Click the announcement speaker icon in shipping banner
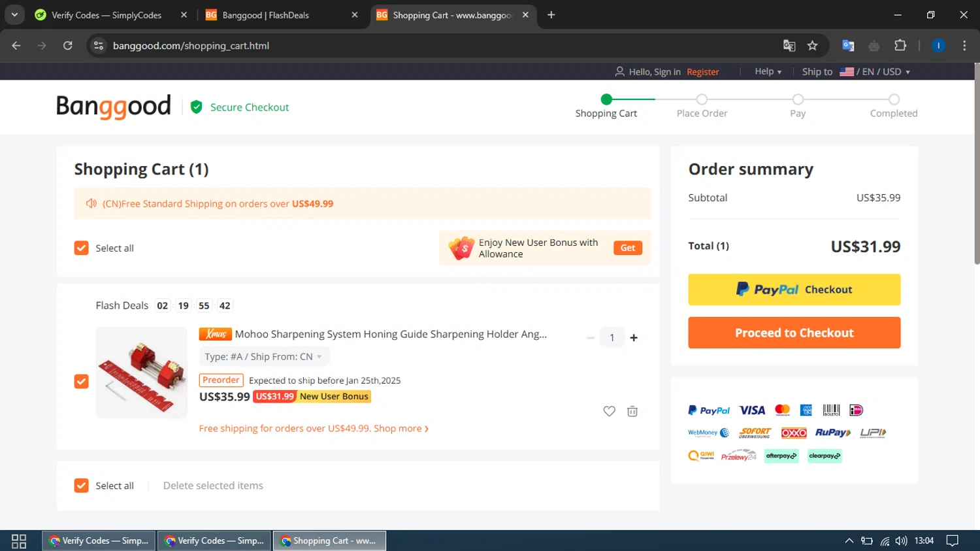 pyautogui.click(x=91, y=204)
